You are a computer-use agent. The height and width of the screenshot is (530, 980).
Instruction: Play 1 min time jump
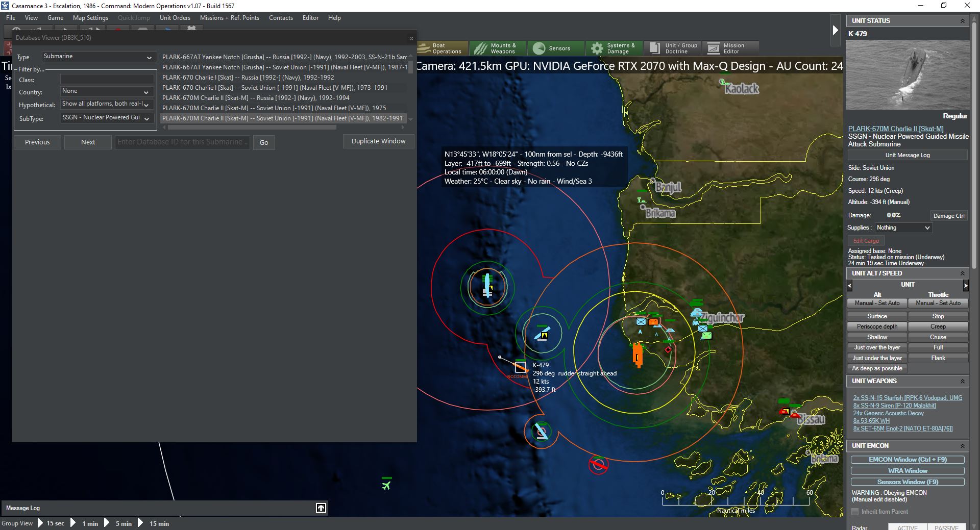click(85, 523)
